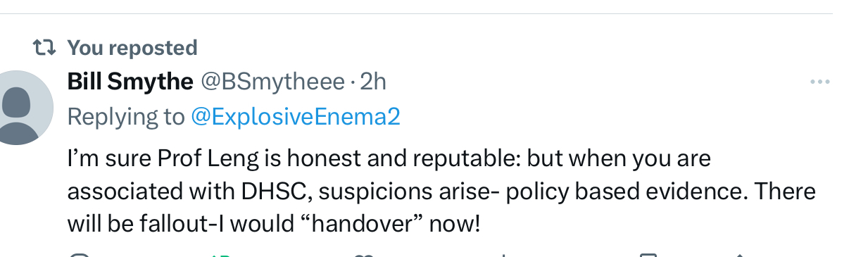Open the tweet via the 2h timestamp
868x257 pixels.
pyautogui.click(x=373, y=82)
